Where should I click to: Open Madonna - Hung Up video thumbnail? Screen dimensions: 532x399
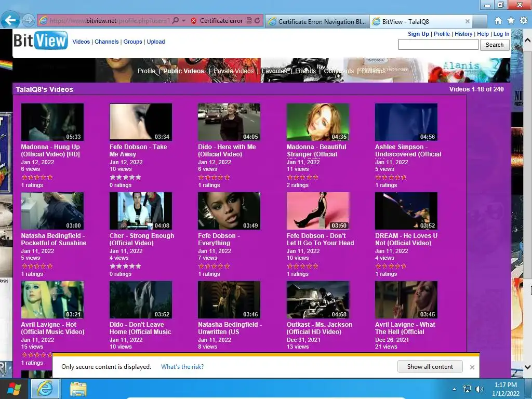52,122
